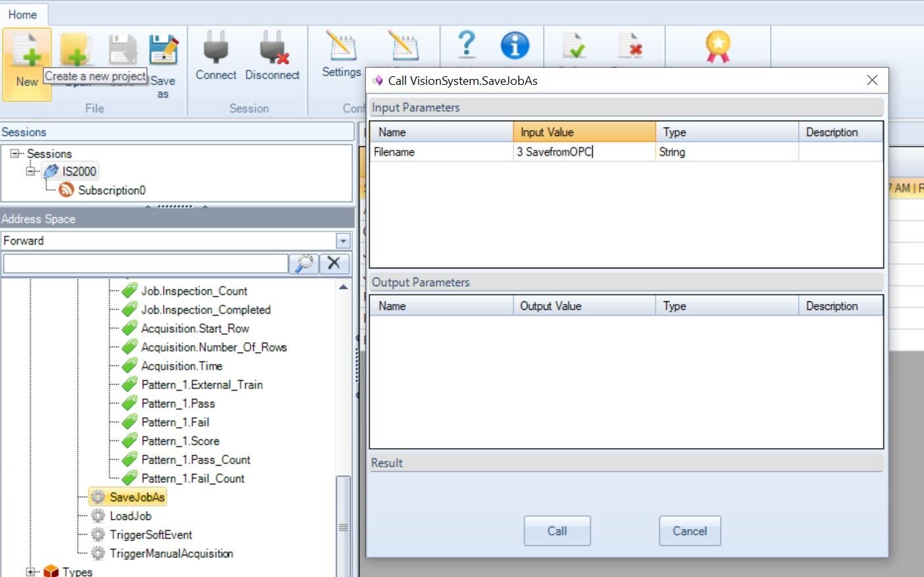This screenshot has height=577, width=924.
Task: Clear the address space search with X
Action: pyautogui.click(x=334, y=264)
